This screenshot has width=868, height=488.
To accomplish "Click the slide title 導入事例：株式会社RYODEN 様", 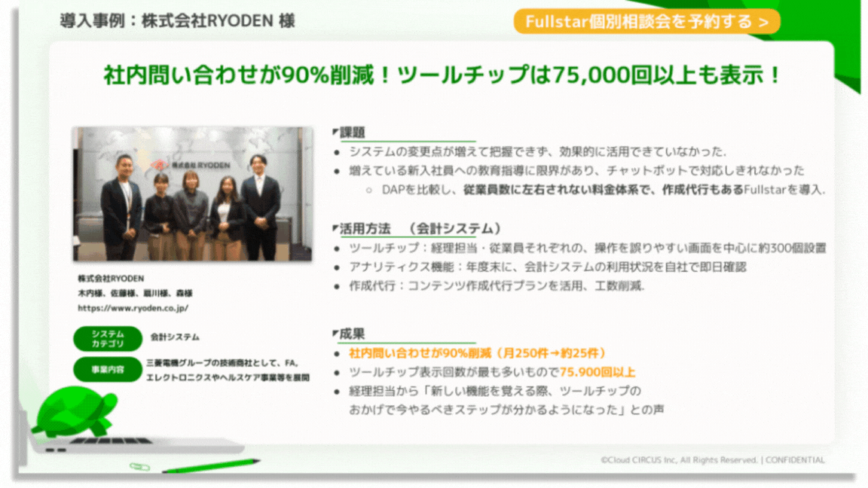I will [177, 20].
